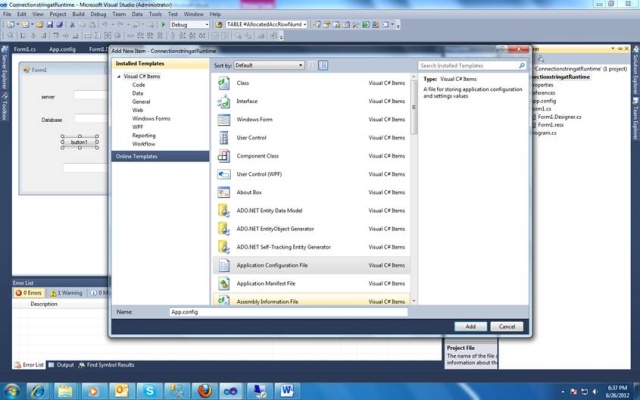The image size is (640, 400).
Task: Open Skype from the taskbar
Action: coord(149,391)
